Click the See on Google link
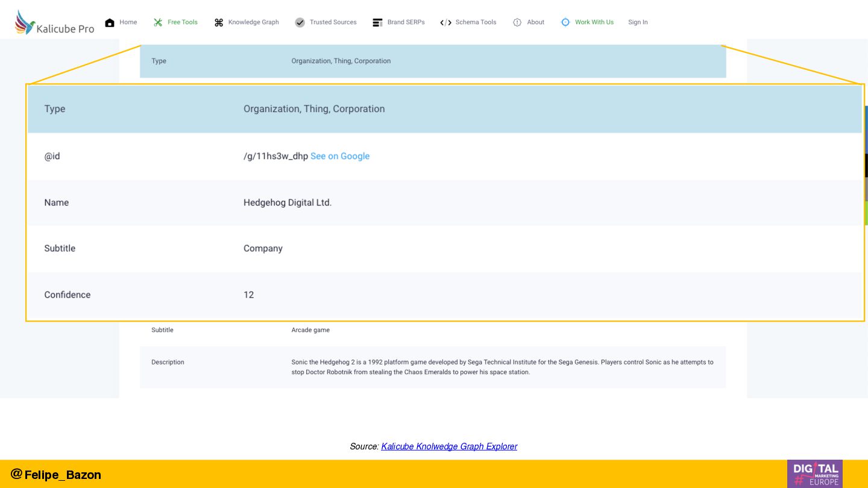The width and height of the screenshot is (868, 488). (x=340, y=156)
